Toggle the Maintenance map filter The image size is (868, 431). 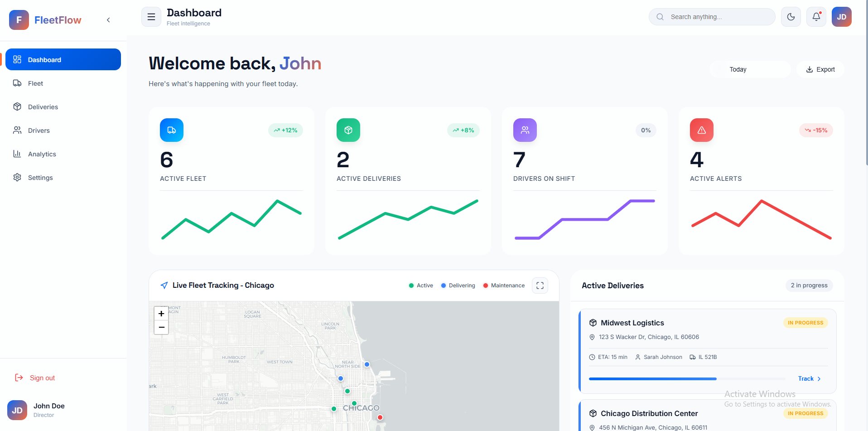(503, 285)
